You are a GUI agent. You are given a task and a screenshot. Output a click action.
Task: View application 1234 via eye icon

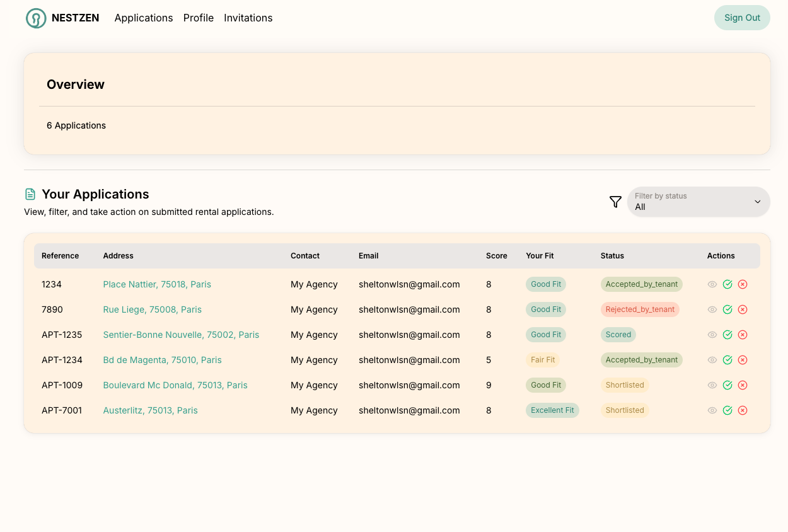[x=712, y=284]
